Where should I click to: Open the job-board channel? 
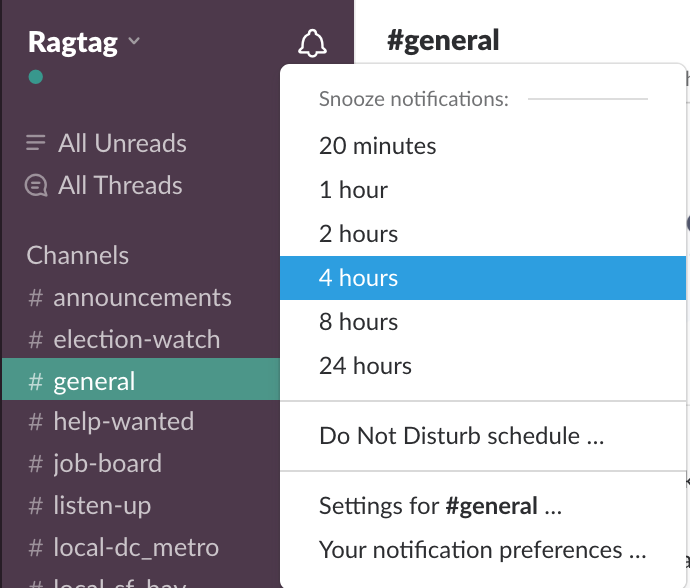tap(107, 463)
